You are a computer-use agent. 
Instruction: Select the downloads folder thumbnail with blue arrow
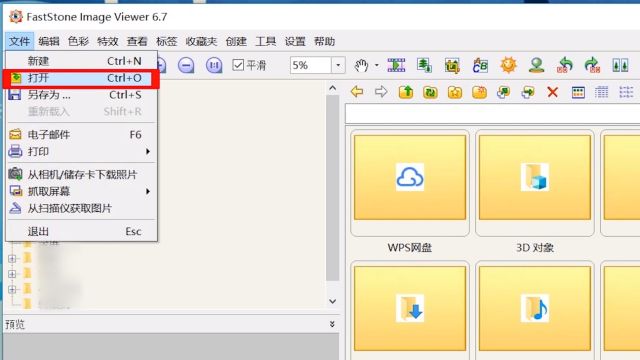point(410,309)
